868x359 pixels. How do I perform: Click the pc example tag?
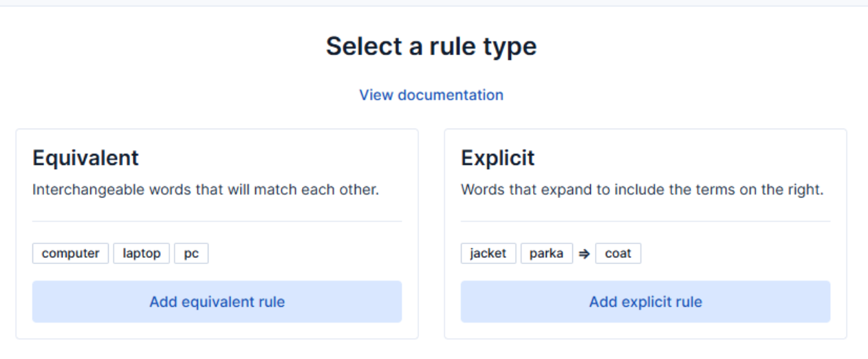[191, 254]
